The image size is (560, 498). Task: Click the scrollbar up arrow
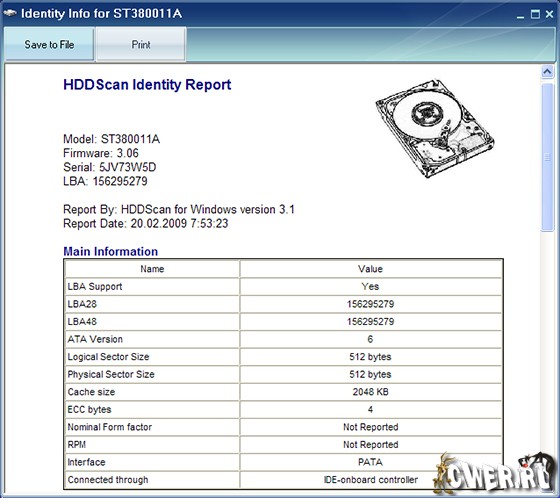(547, 72)
